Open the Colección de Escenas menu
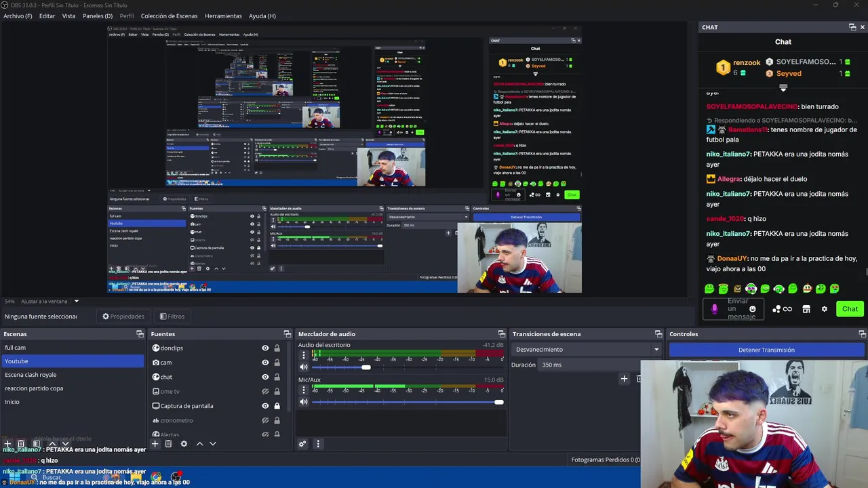This screenshot has width=868, height=488. (x=169, y=16)
